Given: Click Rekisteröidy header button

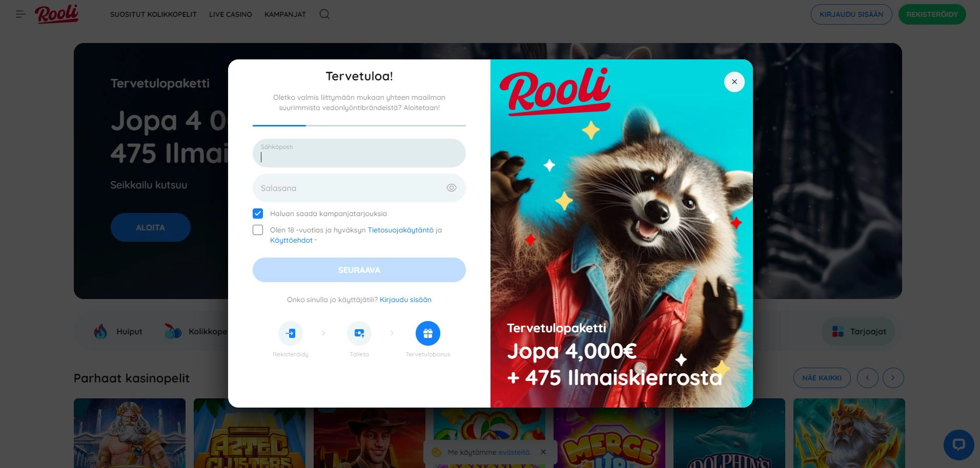Looking at the screenshot, I should tap(932, 14).
